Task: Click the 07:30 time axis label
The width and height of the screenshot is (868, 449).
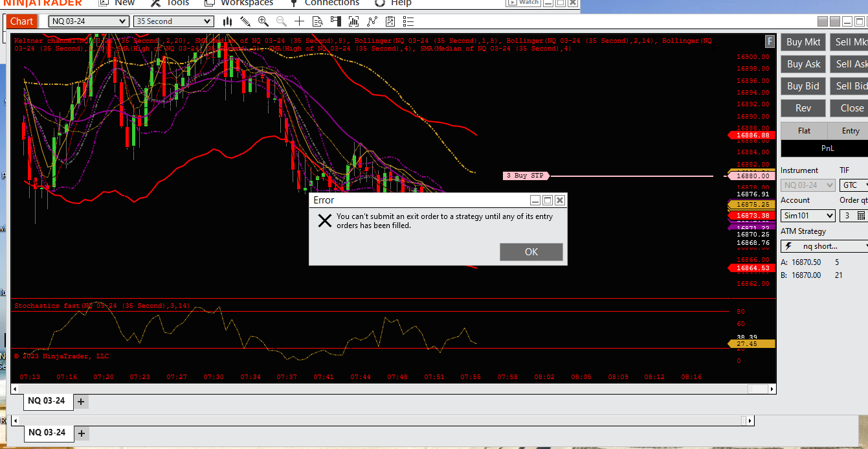Action: click(x=213, y=376)
